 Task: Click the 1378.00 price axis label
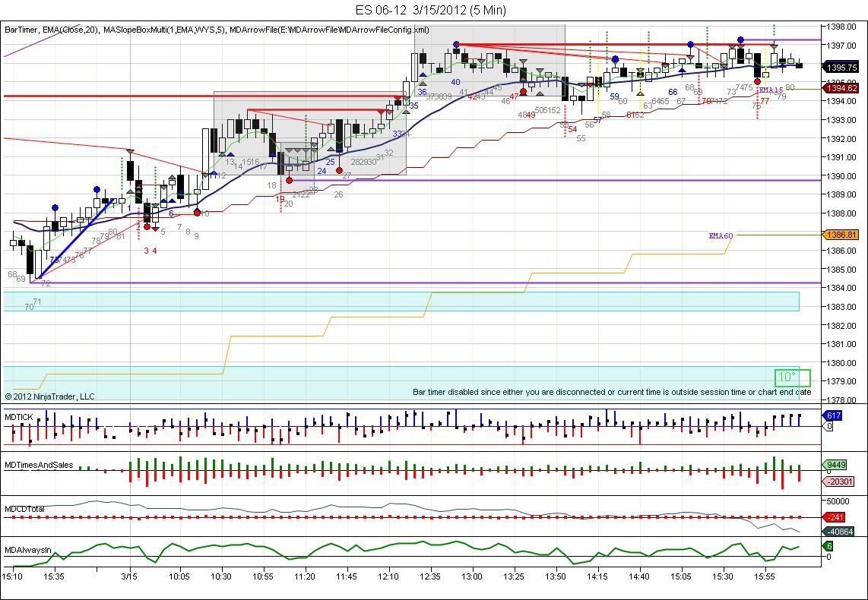tap(842, 399)
